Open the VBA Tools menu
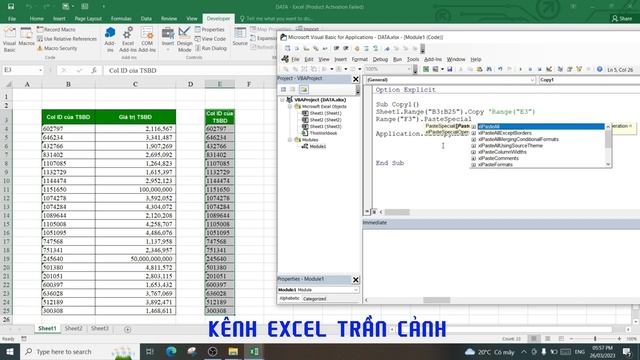Screen dimensions: 640x360 [413, 59]
